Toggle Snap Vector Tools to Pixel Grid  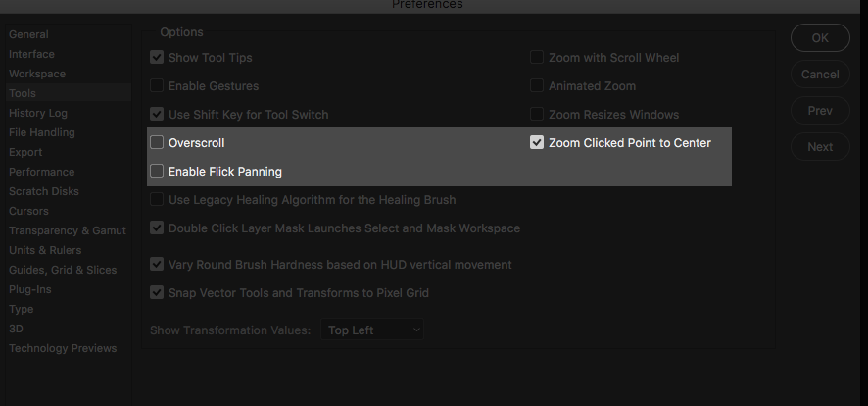pyautogui.click(x=157, y=292)
